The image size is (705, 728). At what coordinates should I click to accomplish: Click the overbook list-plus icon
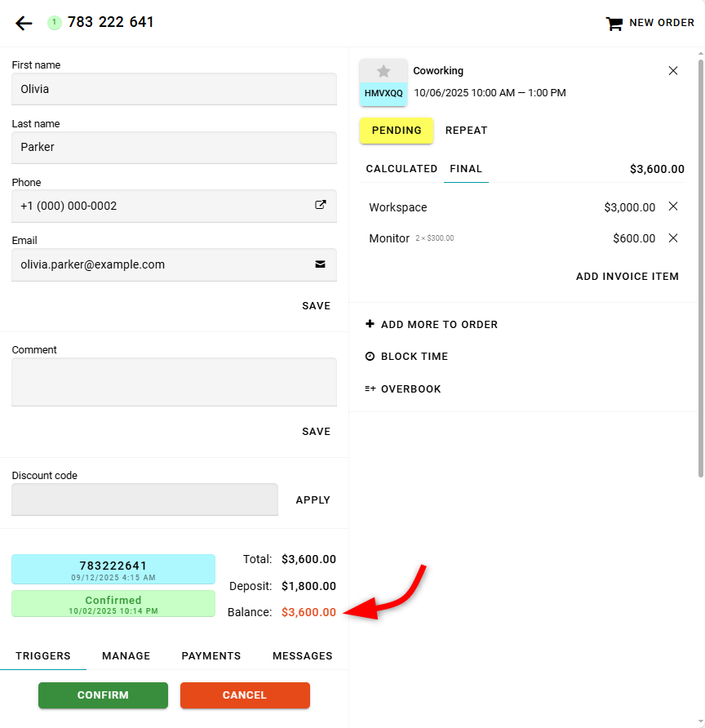370,388
